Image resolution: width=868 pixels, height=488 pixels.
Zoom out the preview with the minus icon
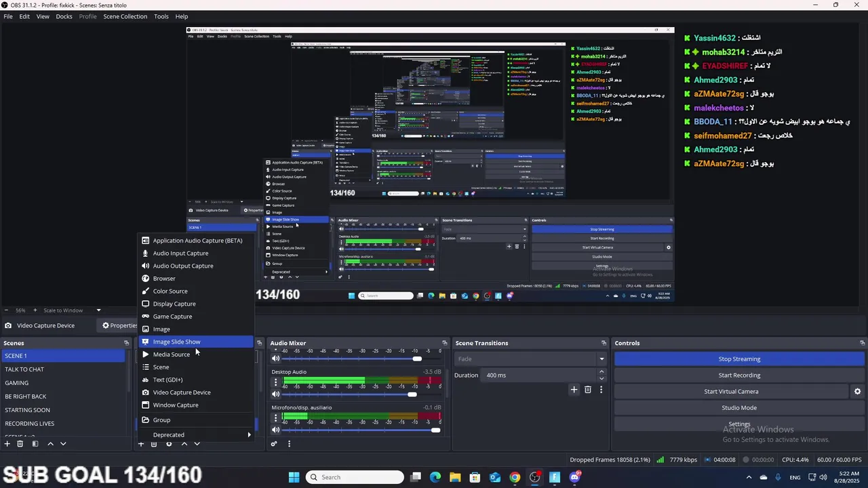pyautogui.click(x=8, y=310)
